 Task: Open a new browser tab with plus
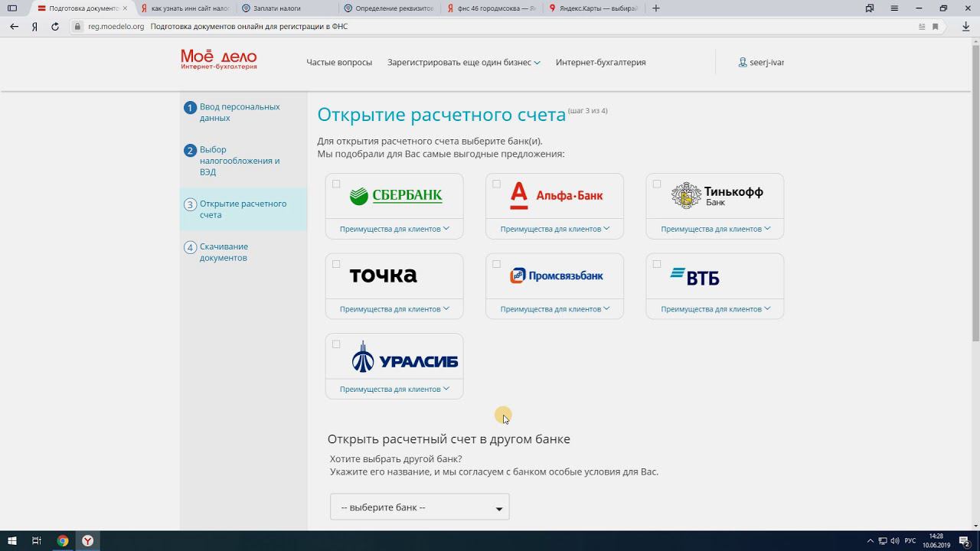(x=656, y=8)
